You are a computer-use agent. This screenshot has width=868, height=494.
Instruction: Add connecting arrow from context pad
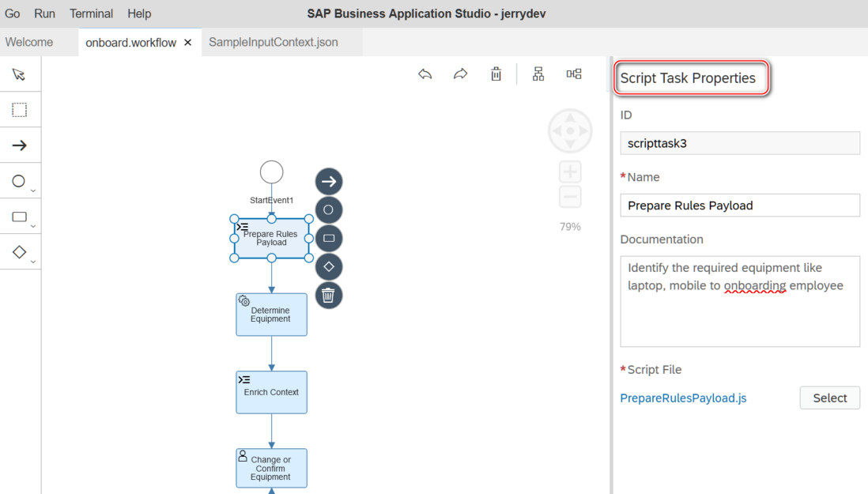[x=329, y=182]
